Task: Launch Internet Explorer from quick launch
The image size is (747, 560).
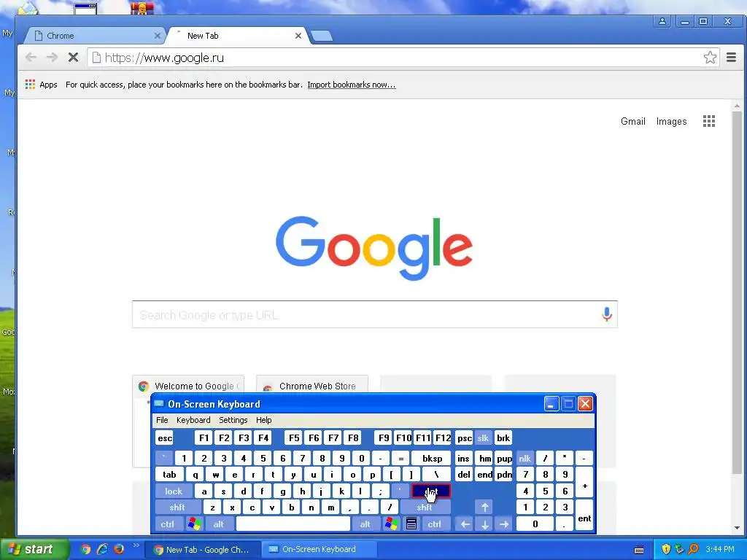Action: pos(102,549)
